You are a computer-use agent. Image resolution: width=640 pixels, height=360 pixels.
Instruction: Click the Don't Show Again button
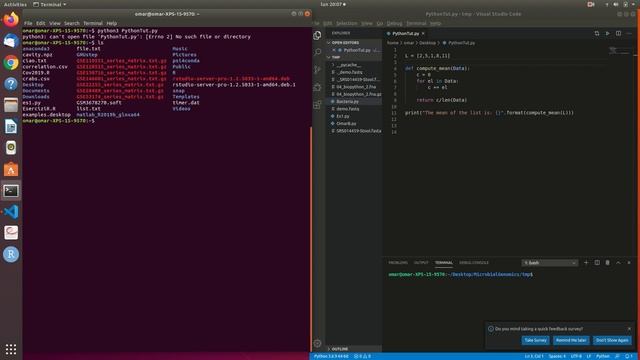click(612, 340)
